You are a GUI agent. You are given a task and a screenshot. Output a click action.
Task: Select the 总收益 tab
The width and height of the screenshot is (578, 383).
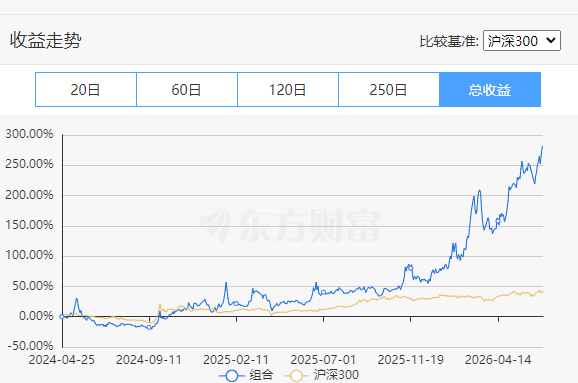coord(490,90)
